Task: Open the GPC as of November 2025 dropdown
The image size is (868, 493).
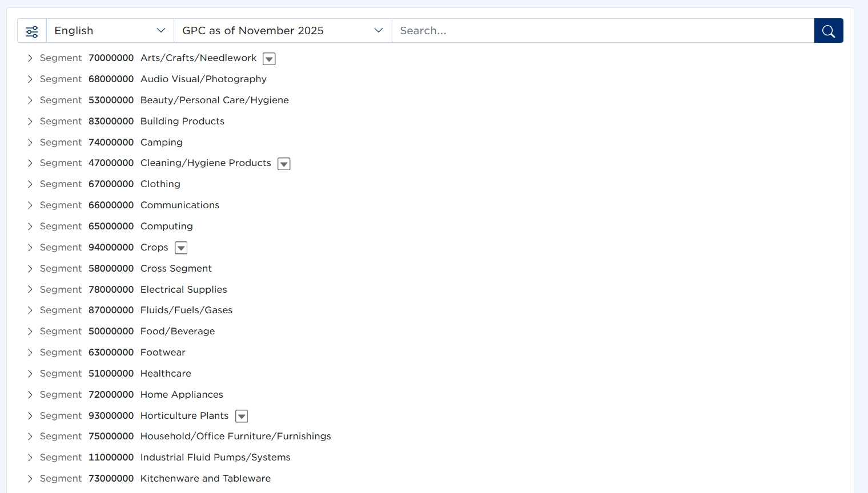Action: click(x=283, y=31)
